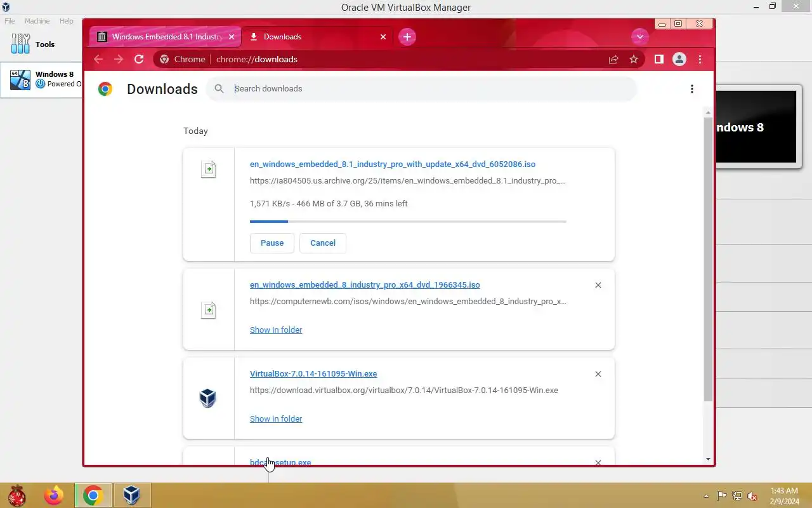Click the search magnifier icon

[219, 89]
